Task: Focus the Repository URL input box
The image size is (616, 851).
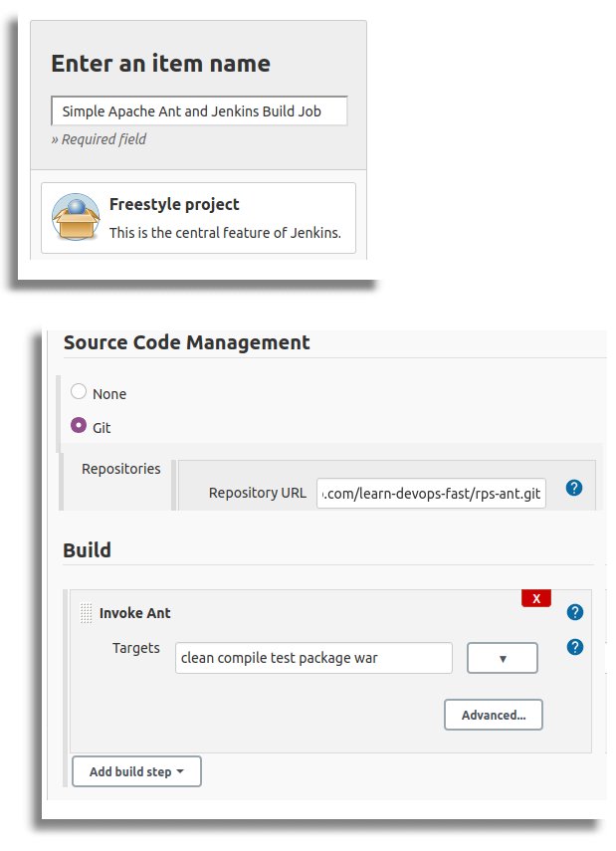Action: (x=431, y=493)
